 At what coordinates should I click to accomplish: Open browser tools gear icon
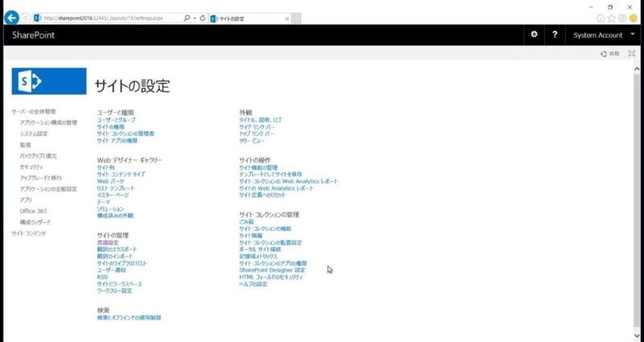tap(622, 18)
